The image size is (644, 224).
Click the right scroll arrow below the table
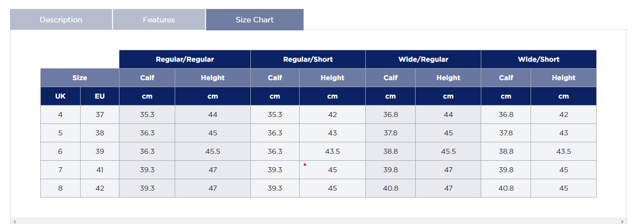[622, 221]
